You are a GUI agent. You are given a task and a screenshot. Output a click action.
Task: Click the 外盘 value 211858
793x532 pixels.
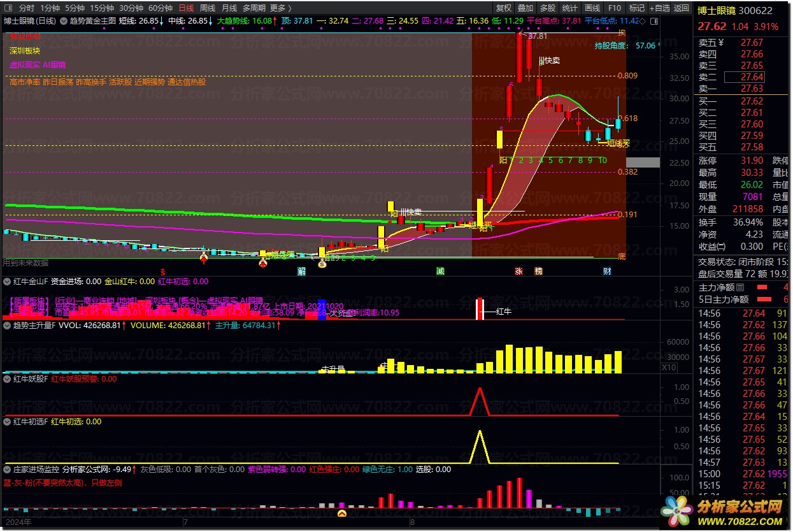[x=748, y=209]
